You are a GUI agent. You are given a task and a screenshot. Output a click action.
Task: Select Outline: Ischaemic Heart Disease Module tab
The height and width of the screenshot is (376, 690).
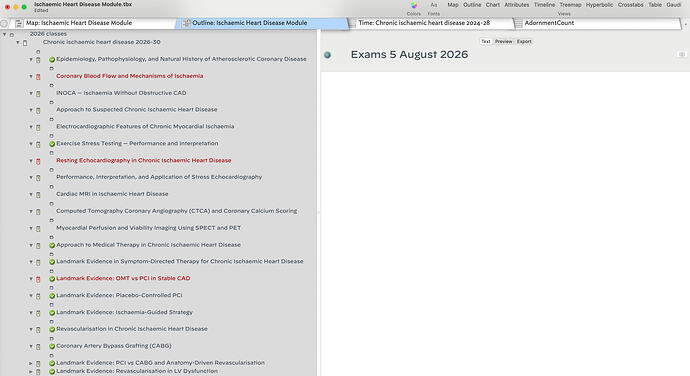pos(262,23)
